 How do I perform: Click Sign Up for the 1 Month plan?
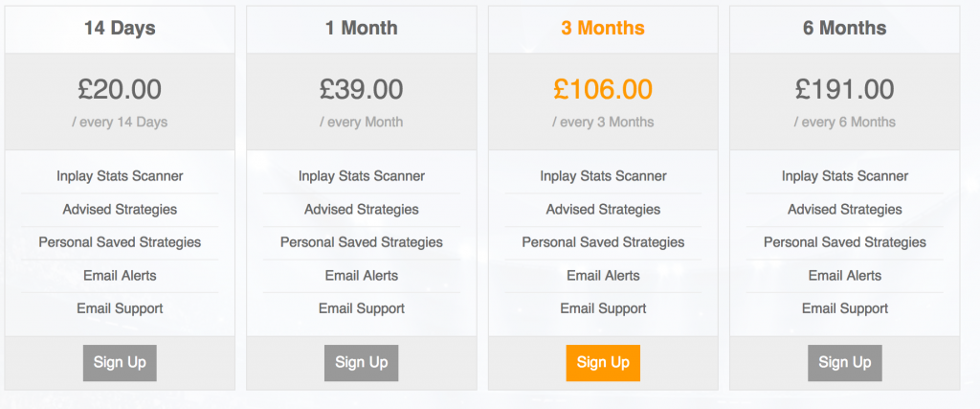pyautogui.click(x=361, y=363)
